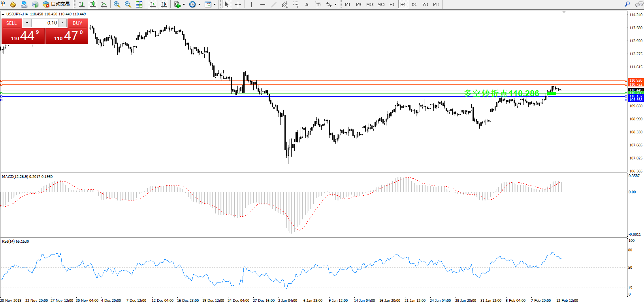This screenshot has height=305, width=644.
Task: Click the Zoom In magnifier icon
Action: click(x=117, y=4)
